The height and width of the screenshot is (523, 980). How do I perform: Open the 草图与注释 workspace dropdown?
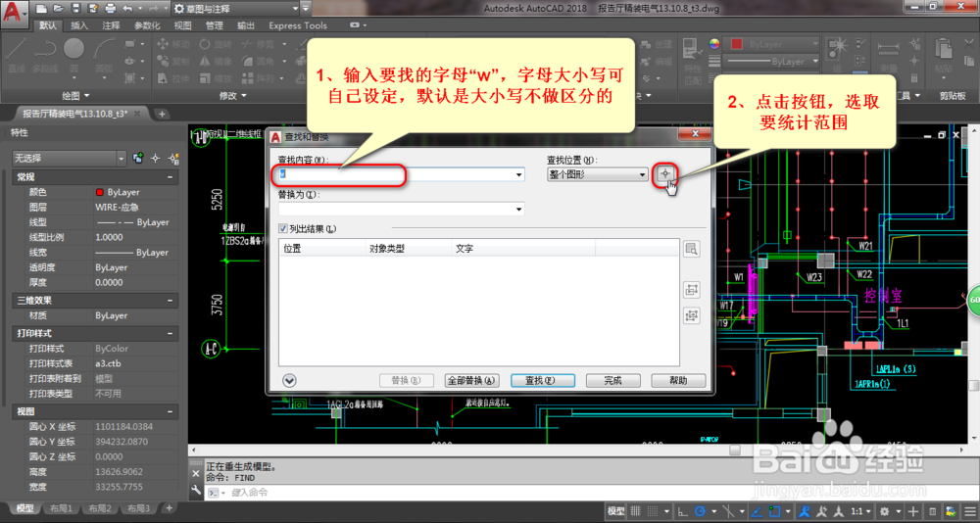[236, 9]
